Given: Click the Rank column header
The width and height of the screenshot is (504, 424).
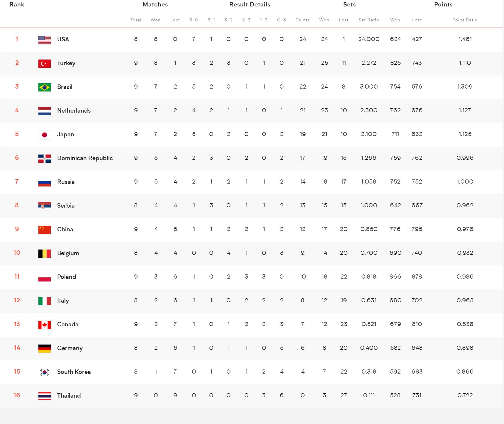Looking at the screenshot, I should pyautogui.click(x=17, y=4).
